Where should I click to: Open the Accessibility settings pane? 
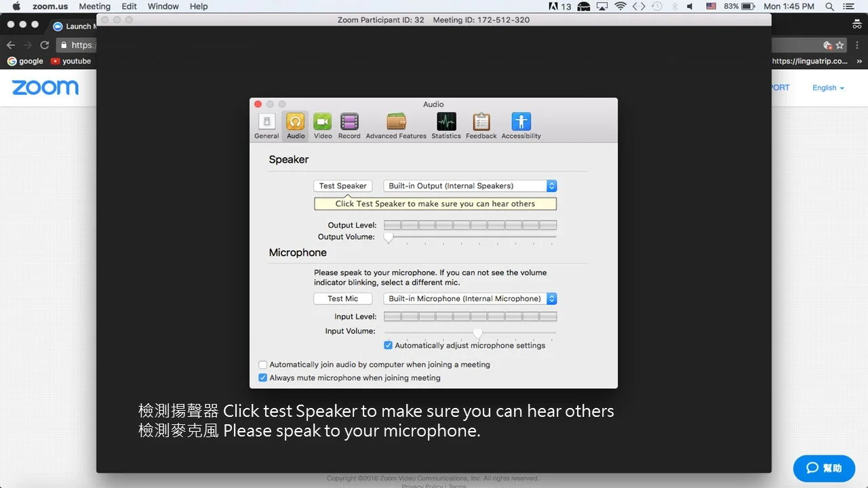point(521,126)
